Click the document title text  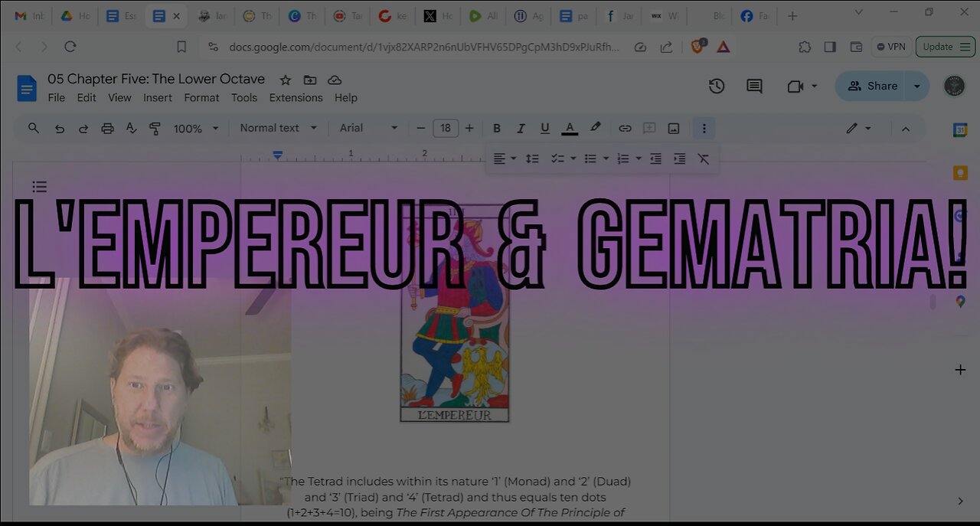pyautogui.click(x=156, y=79)
